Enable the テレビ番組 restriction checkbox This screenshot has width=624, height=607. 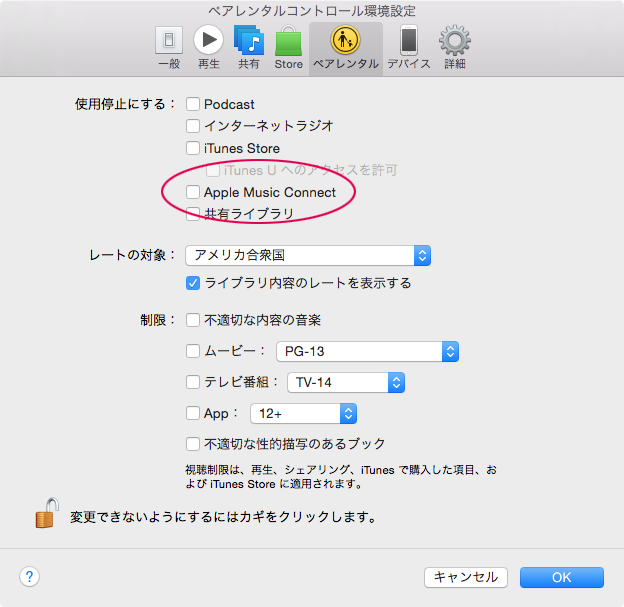pyautogui.click(x=193, y=382)
